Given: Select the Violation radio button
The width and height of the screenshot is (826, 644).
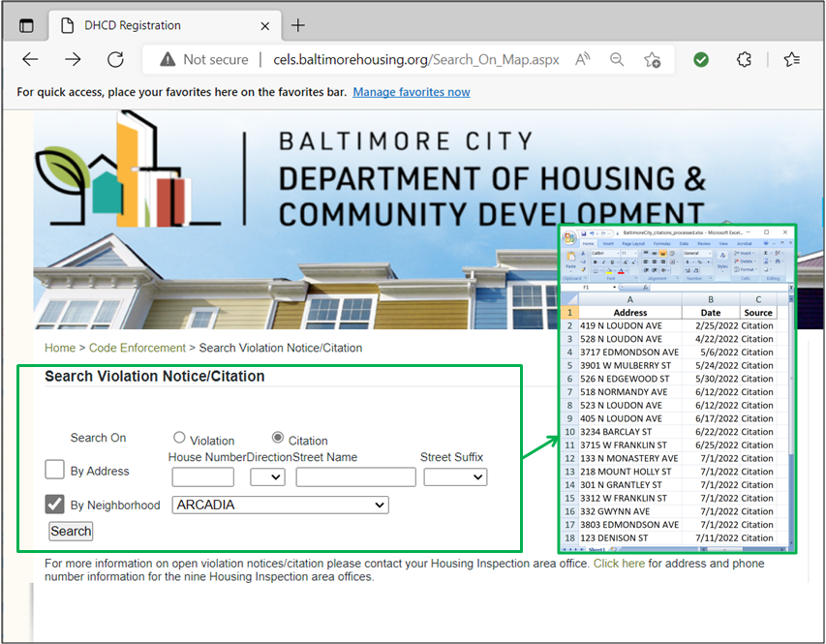Looking at the screenshot, I should click(x=179, y=439).
